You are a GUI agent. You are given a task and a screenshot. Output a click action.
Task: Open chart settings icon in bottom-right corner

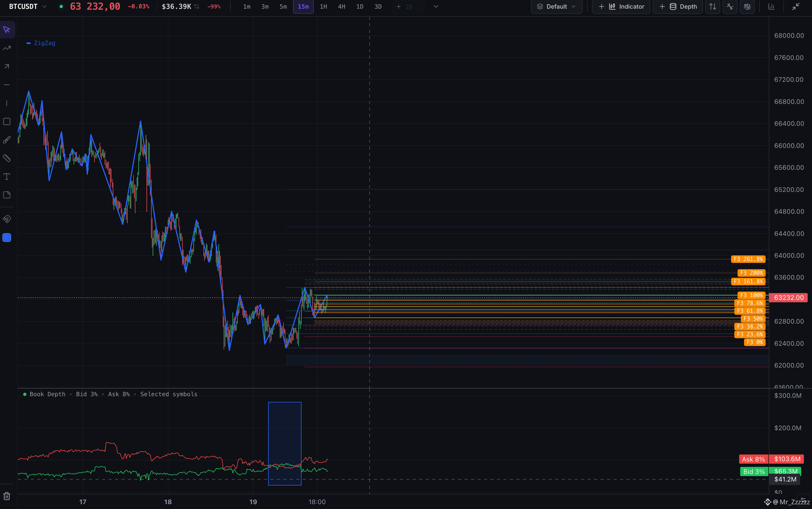pyautogui.click(x=803, y=500)
